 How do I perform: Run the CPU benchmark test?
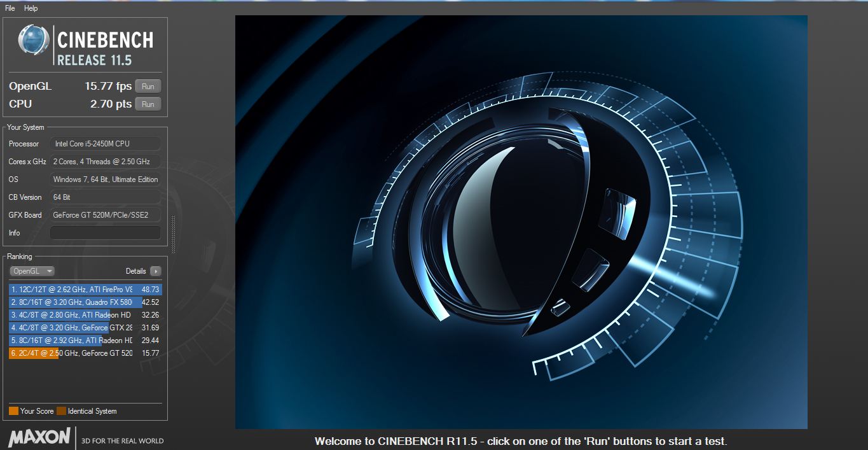pos(148,104)
